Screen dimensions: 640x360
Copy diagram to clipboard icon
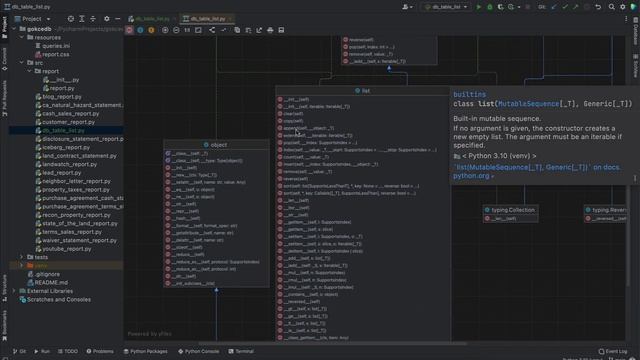point(237,30)
